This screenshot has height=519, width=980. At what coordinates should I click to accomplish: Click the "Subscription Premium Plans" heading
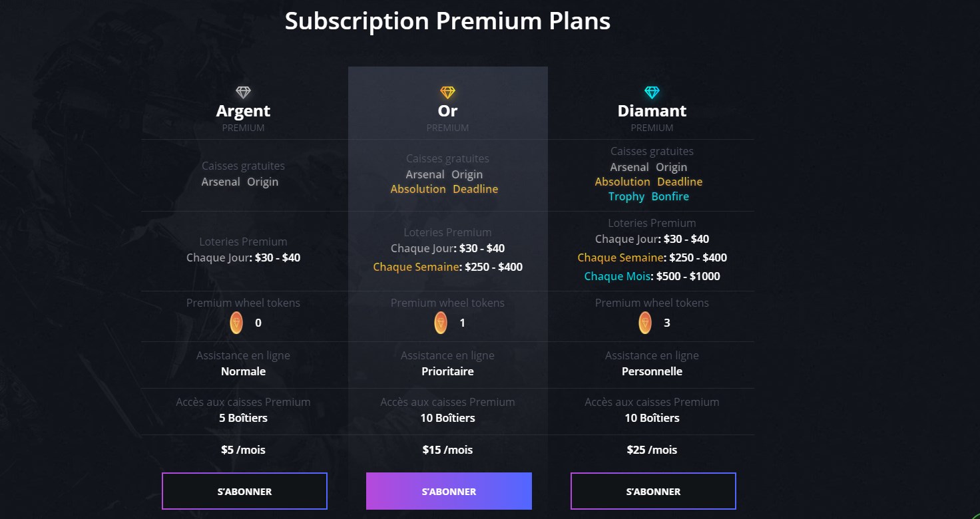pos(447,21)
